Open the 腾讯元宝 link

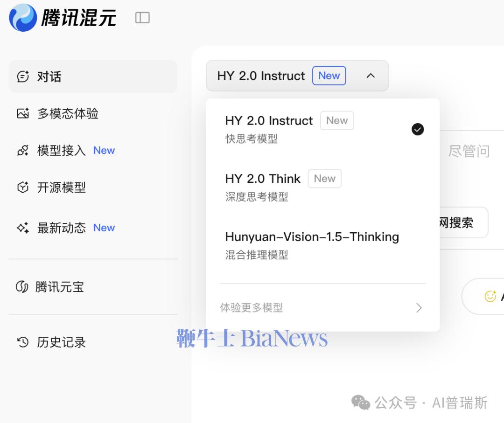tap(60, 287)
